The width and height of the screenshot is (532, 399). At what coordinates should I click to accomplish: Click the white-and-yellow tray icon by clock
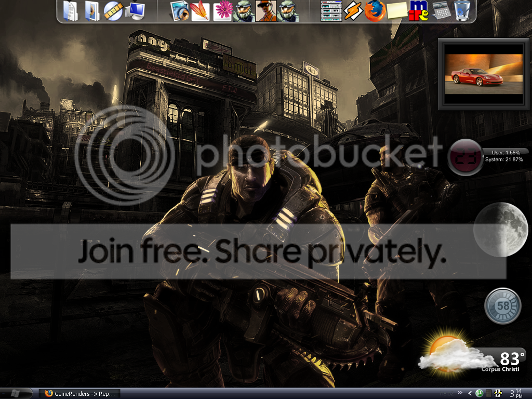(498, 394)
